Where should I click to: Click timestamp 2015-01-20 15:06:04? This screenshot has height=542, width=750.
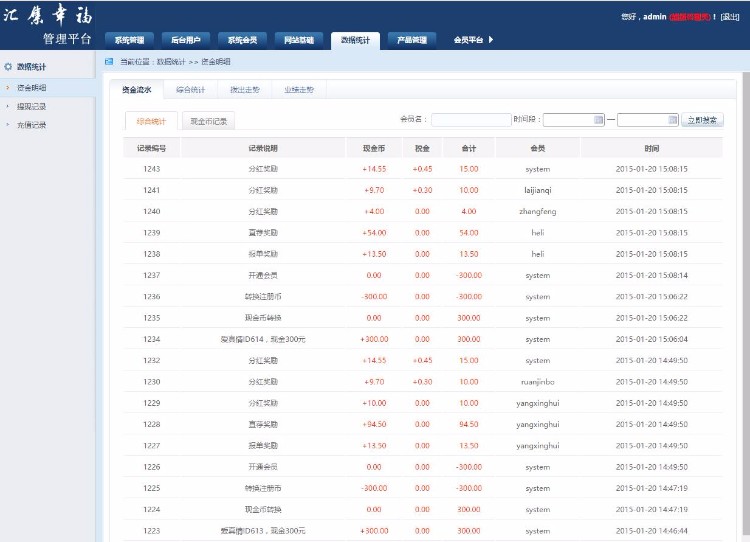point(651,339)
